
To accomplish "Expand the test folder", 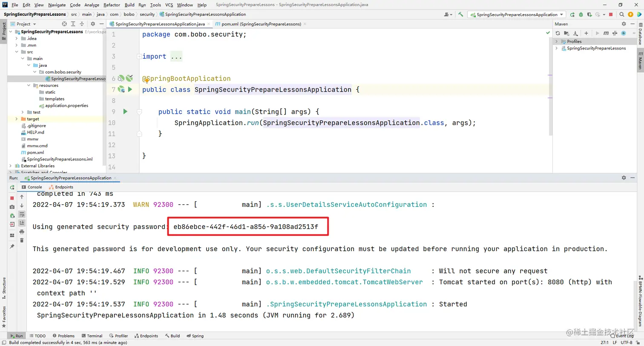I will (23, 112).
